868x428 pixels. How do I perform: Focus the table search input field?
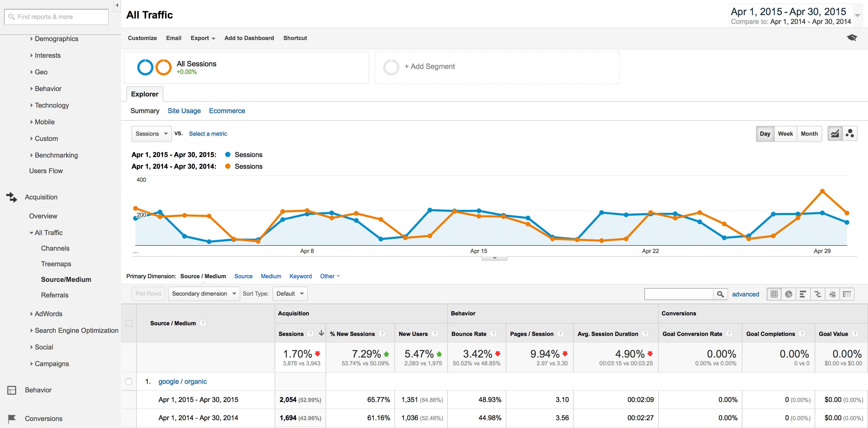679,294
